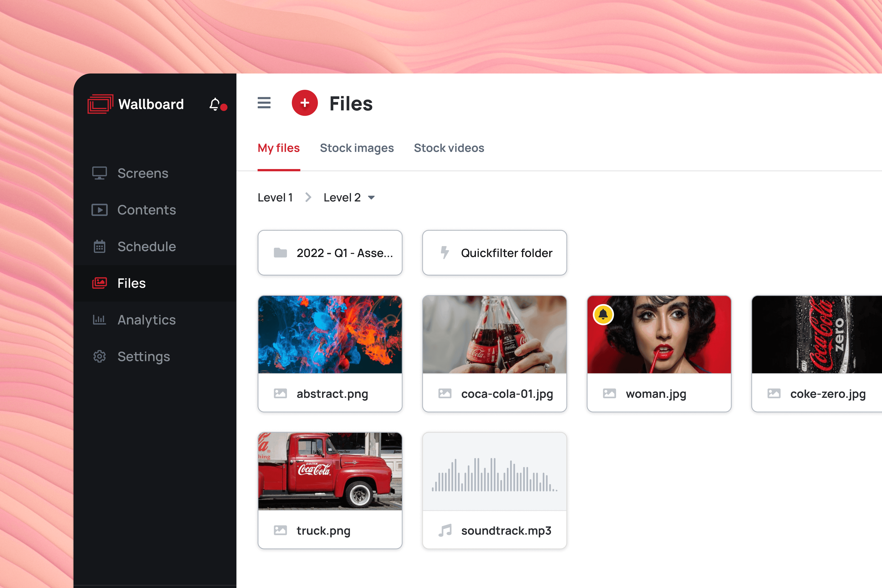Switch to the Stock videos tab

tap(449, 148)
